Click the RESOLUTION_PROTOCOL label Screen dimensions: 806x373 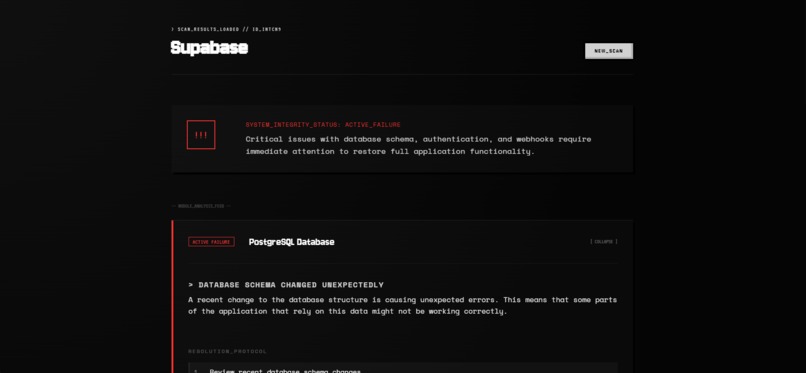coord(227,351)
